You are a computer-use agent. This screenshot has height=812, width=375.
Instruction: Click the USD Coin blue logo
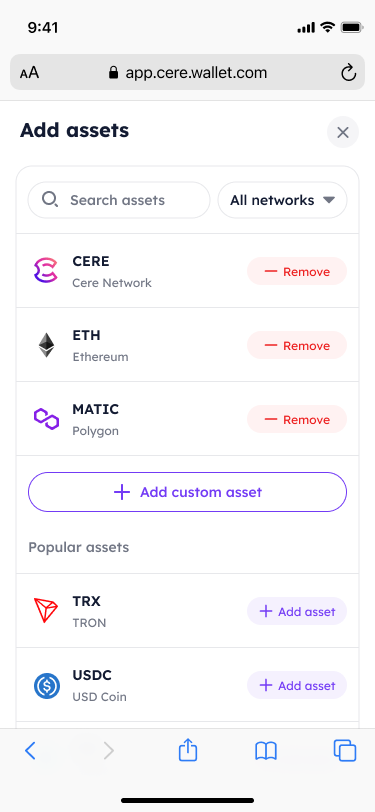click(47, 685)
